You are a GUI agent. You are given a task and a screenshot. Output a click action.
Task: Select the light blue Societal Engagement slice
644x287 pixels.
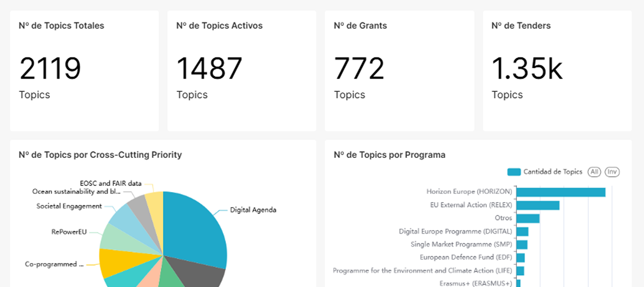point(123,219)
